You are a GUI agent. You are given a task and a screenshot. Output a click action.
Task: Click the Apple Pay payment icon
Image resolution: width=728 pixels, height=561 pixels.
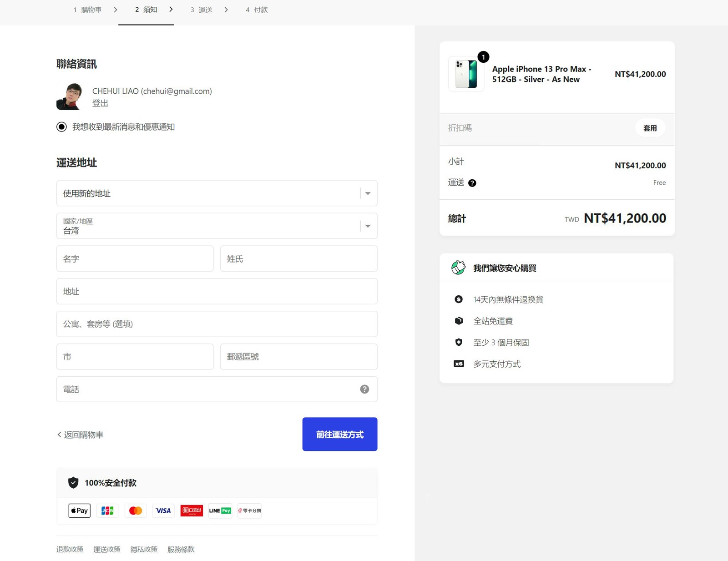pos(80,510)
